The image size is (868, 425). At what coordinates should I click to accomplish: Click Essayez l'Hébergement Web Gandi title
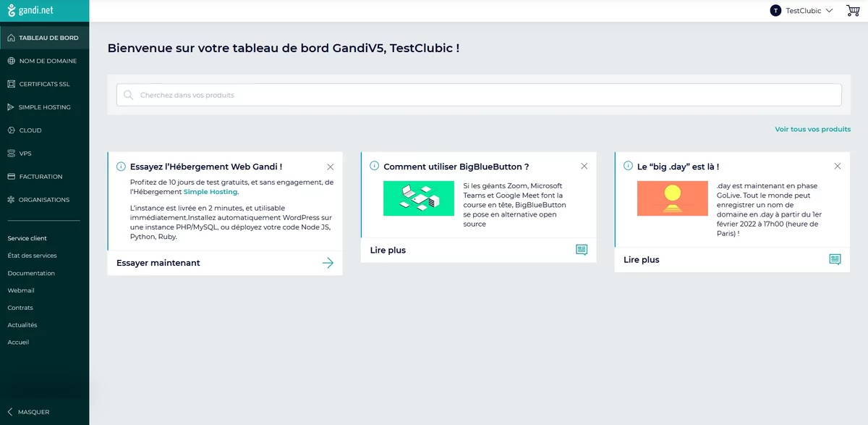tap(206, 167)
